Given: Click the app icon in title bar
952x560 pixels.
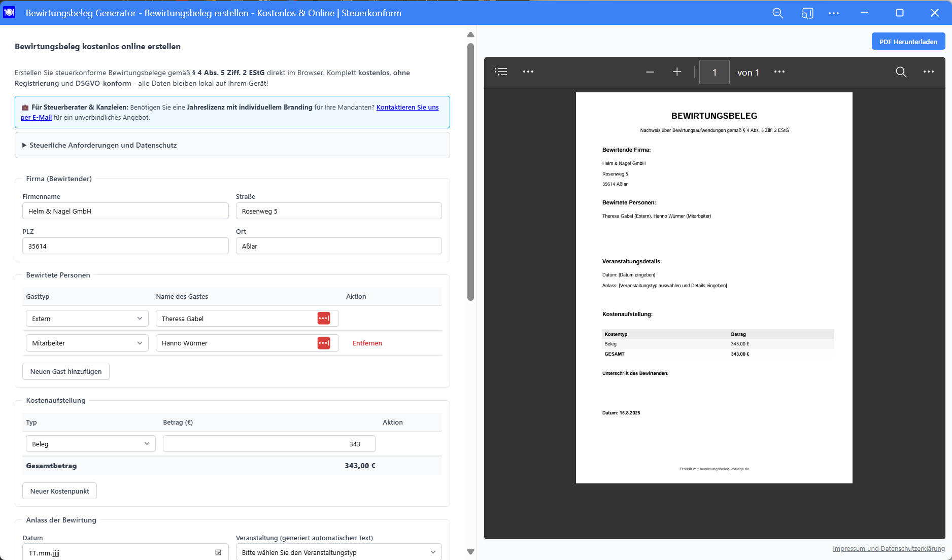Looking at the screenshot, I should pyautogui.click(x=9, y=13).
